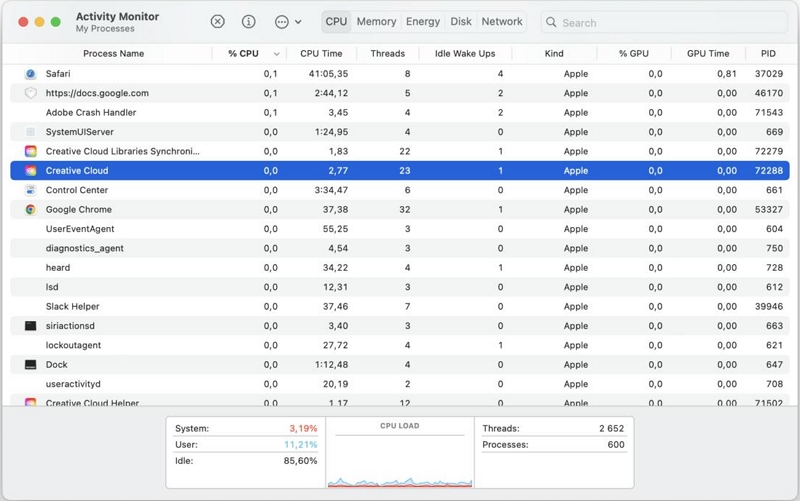
Task: Sort by % GPU column header
Action: pyautogui.click(x=634, y=54)
